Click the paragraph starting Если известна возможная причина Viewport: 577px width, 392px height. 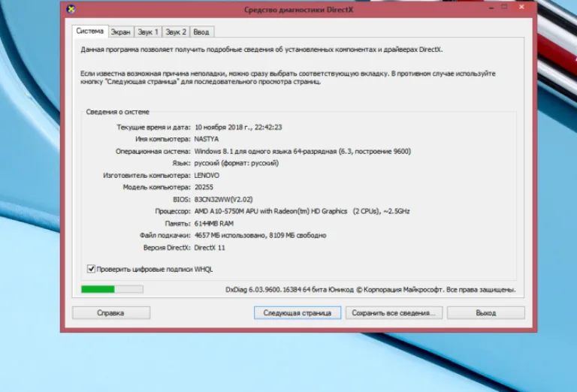point(288,77)
